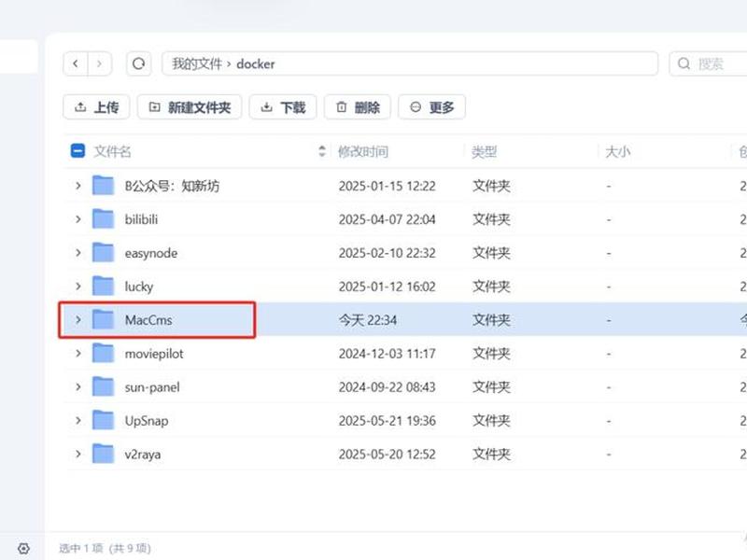This screenshot has width=747, height=560.
Task: Go forward with the right arrow button
Action: pyautogui.click(x=100, y=63)
